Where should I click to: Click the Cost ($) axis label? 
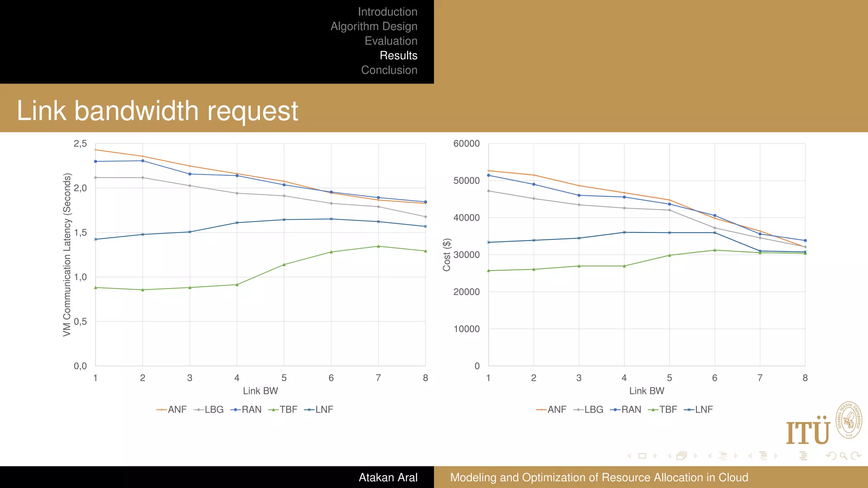(447, 255)
